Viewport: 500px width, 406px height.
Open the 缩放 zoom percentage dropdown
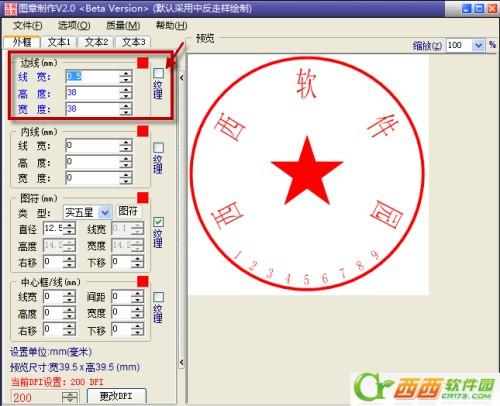coord(478,45)
